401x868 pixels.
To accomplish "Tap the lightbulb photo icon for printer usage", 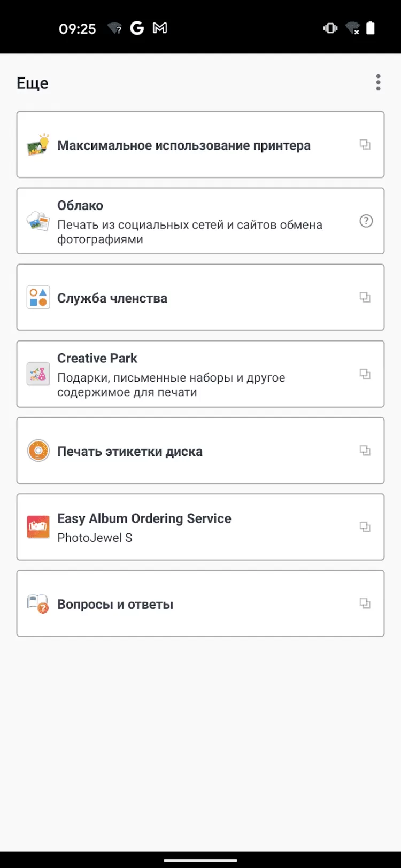I will coord(38,145).
